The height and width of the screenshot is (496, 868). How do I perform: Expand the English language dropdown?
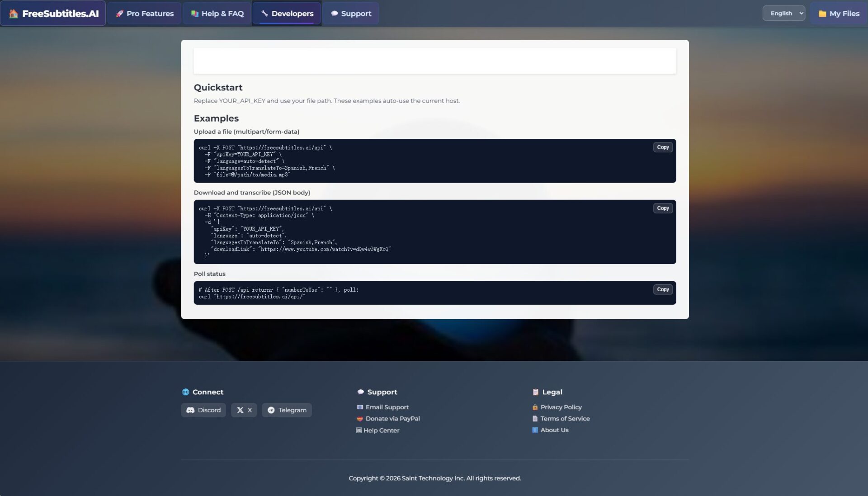click(x=783, y=13)
